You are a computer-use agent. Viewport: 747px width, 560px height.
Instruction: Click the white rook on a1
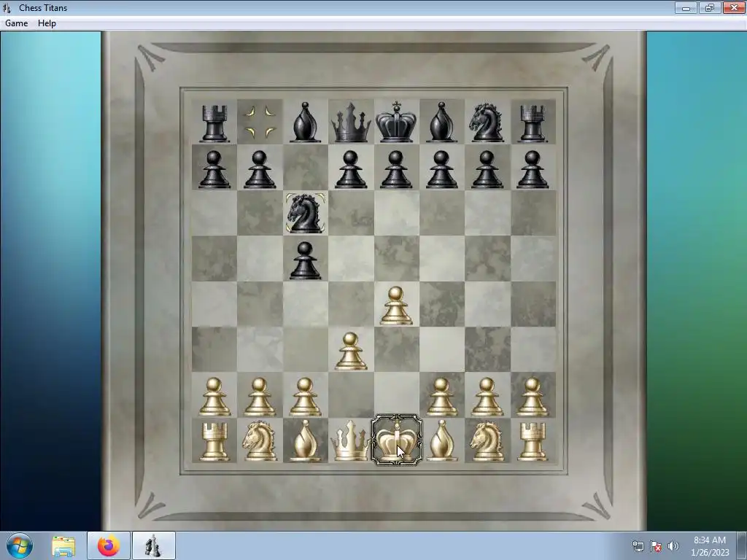[214, 441]
